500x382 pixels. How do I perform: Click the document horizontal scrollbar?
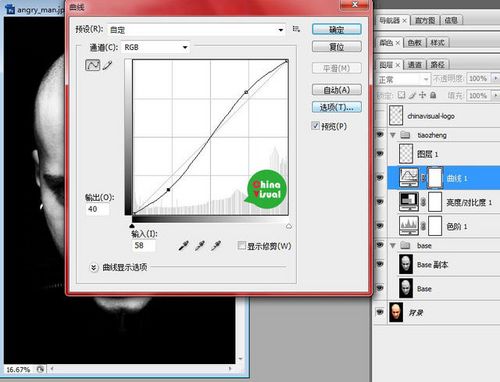pyautogui.click(x=141, y=369)
